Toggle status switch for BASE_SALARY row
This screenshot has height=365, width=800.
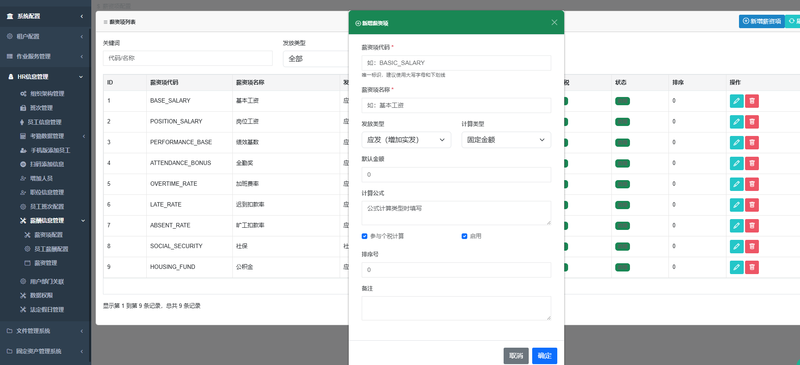pos(622,101)
